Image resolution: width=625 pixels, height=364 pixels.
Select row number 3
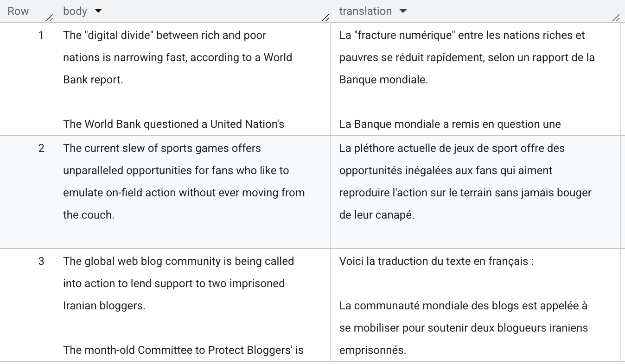[x=41, y=261]
